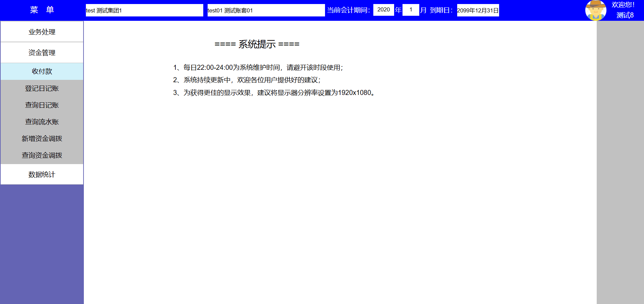Click the 系统提示 heading
The height and width of the screenshot is (304, 644).
pyautogui.click(x=257, y=44)
